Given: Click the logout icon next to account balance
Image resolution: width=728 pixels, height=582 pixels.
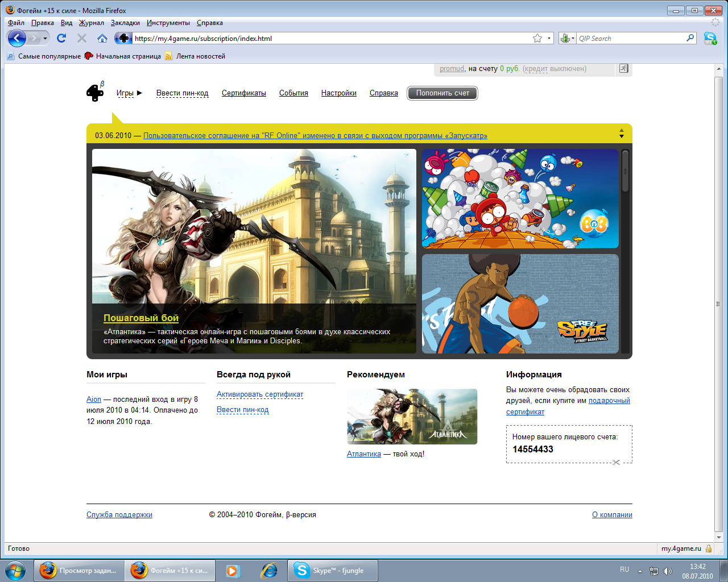Looking at the screenshot, I should click(x=624, y=69).
